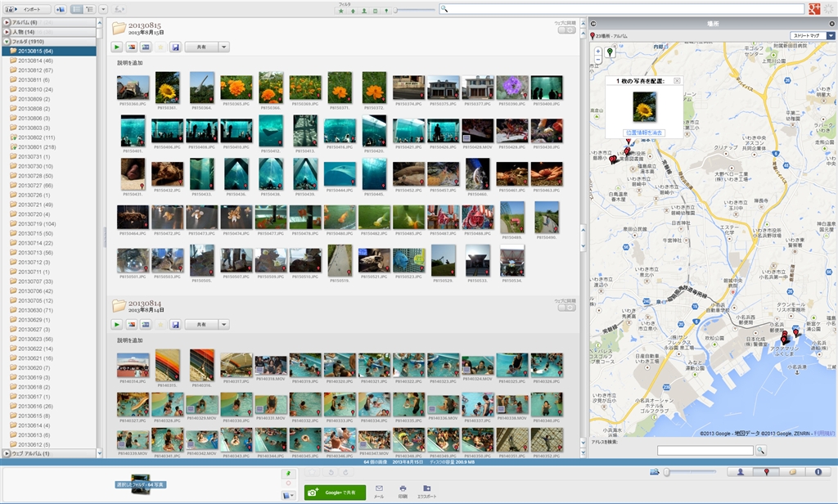838x504 pixels.
Task: Toggle the starred-photos filter star icon
Action: click(341, 11)
